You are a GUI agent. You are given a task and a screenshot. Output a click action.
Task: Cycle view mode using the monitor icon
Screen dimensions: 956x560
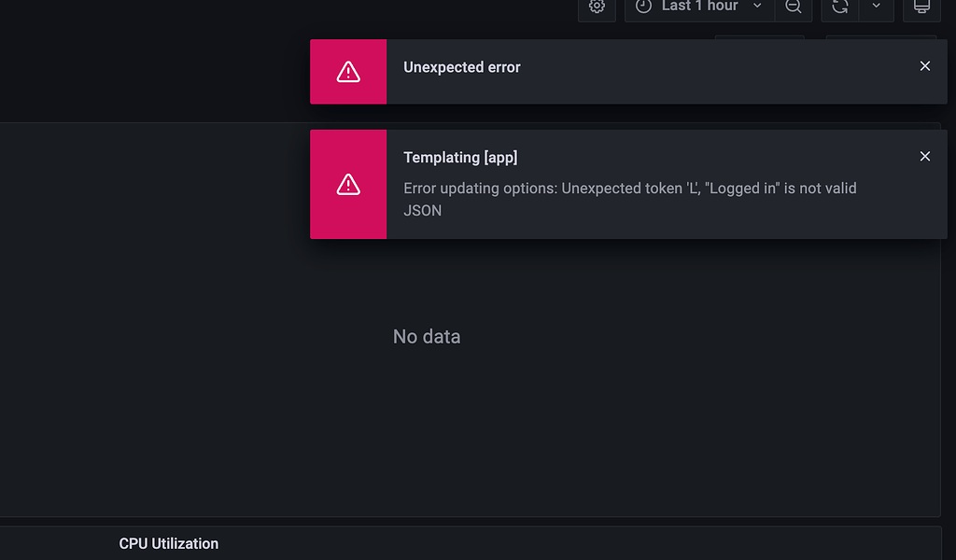(x=921, y=7)
